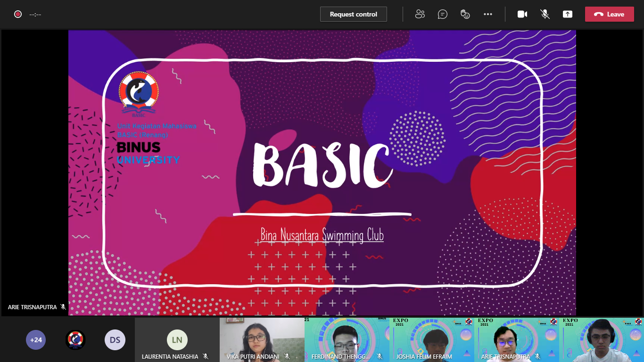
Task: Click the shared BASIC presentation slide
Action: [322, 173]
